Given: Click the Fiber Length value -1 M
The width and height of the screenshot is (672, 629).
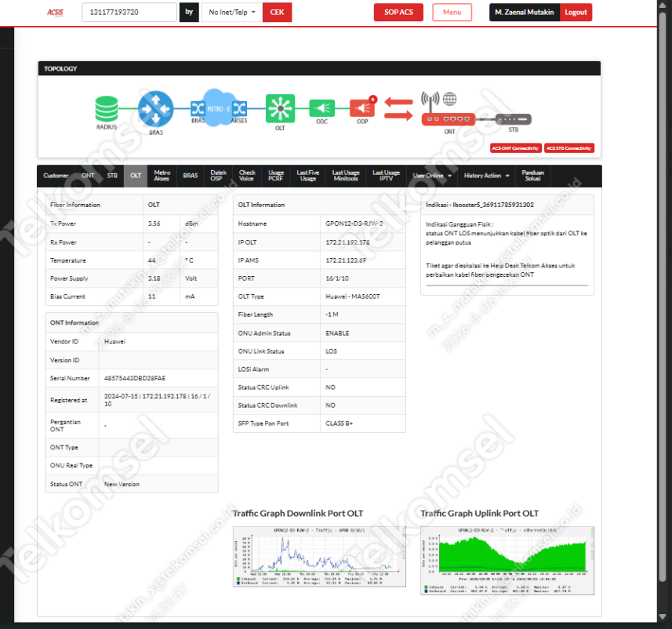Looking at the screenshot, I should coord(332,314).
